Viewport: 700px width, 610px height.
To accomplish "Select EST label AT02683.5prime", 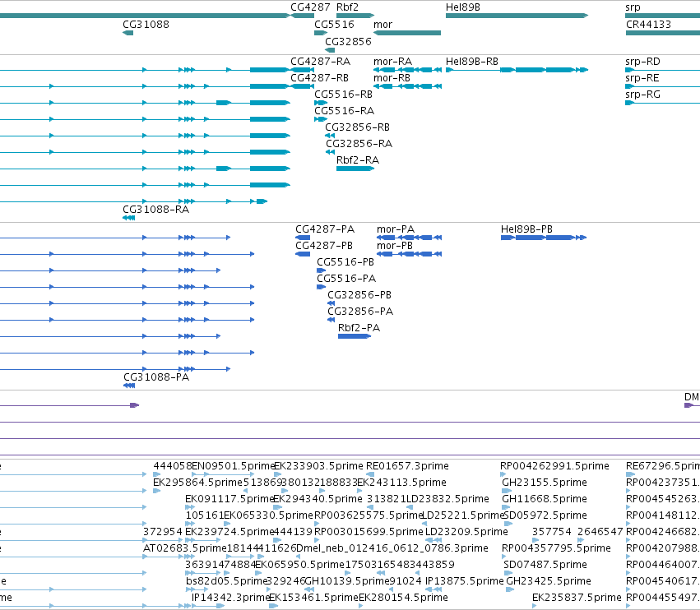I will [x=185, y=548].
